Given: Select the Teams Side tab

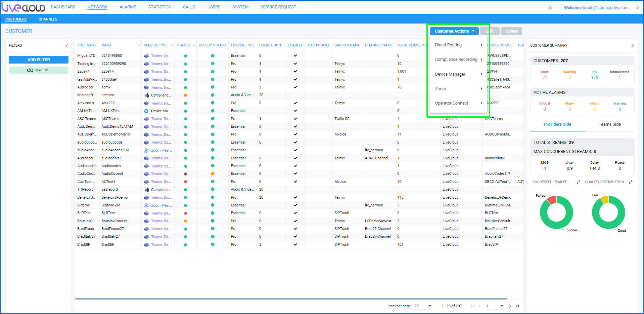Looking at the screenshot, I should 610,124.
